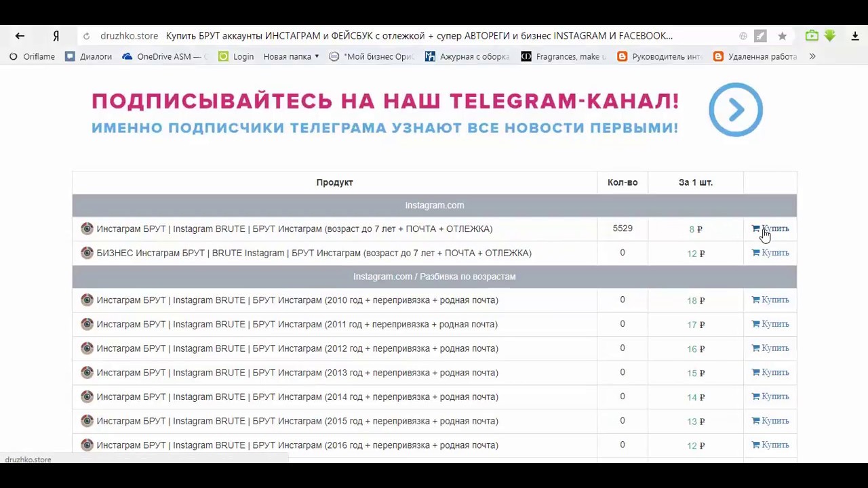
Task: Select БИЗНЕС Инстаграм БРУТ product name
Action: (314, 253)
